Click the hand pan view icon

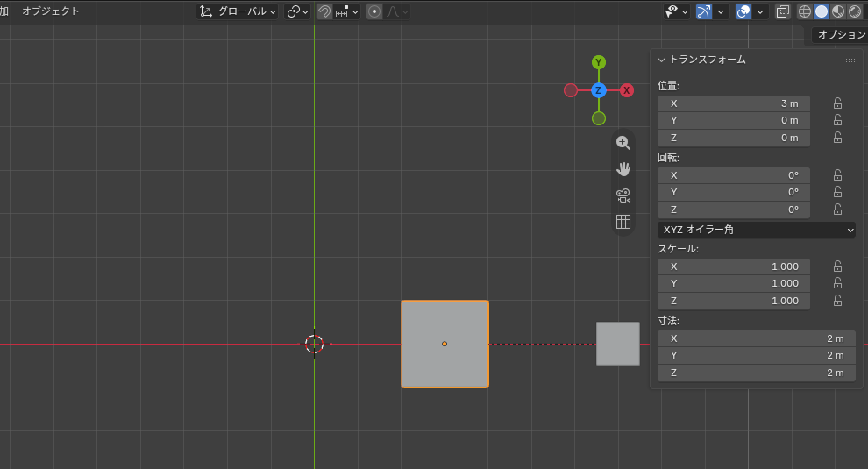[623, 169]
